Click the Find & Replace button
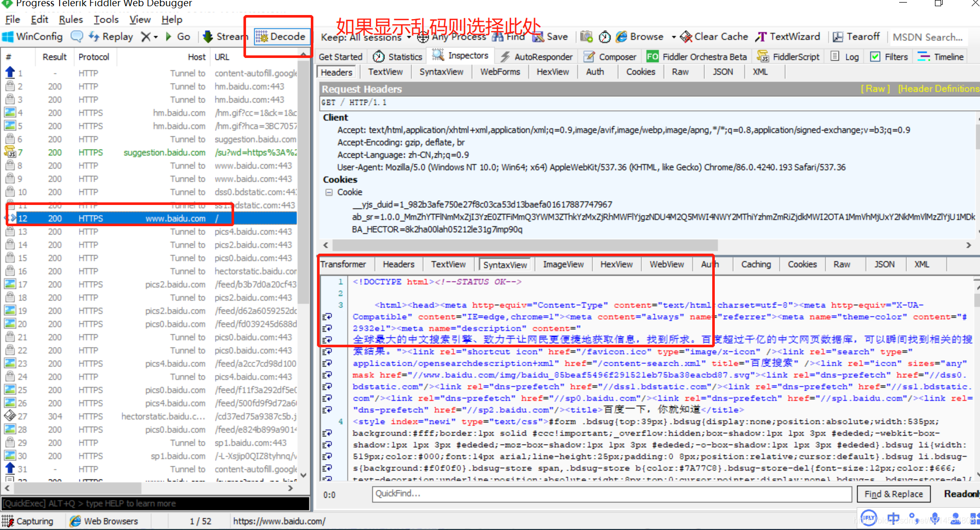This screenshot has width=980, height=530. click(x=893, y=494)
